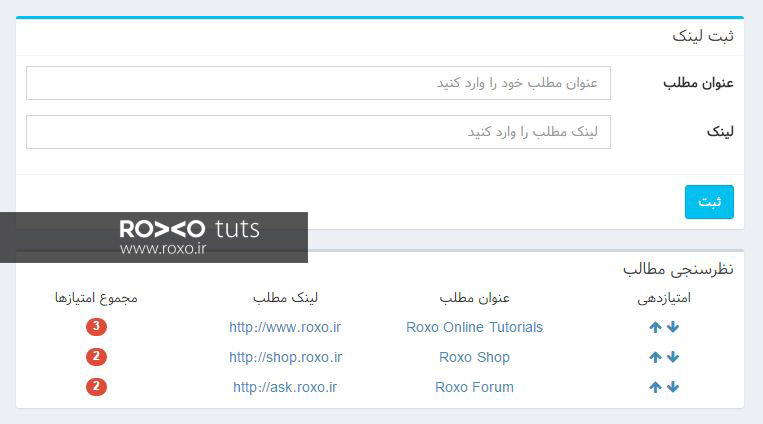
Task: Click the score badge 3 for www.roxo.ir
Action: (x=96, y=327)
